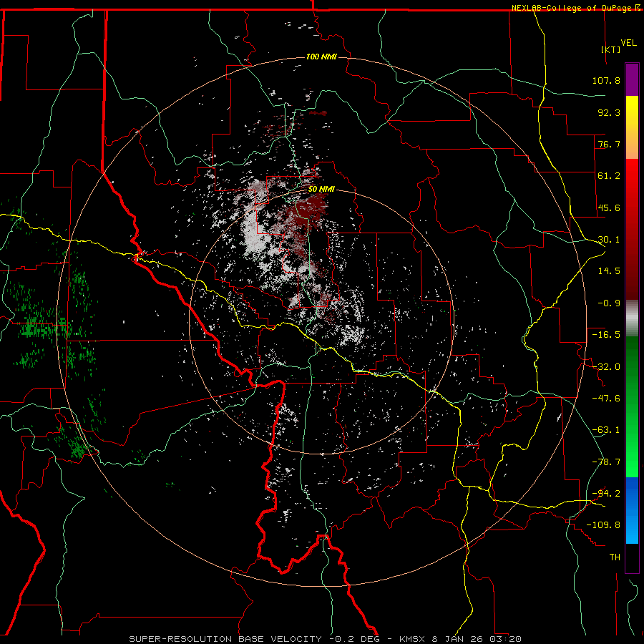Image resolution: width=644 pixels, height=644 pixels.
Task: Click the 76.7 velocity scale value
Action: (609, 144)
